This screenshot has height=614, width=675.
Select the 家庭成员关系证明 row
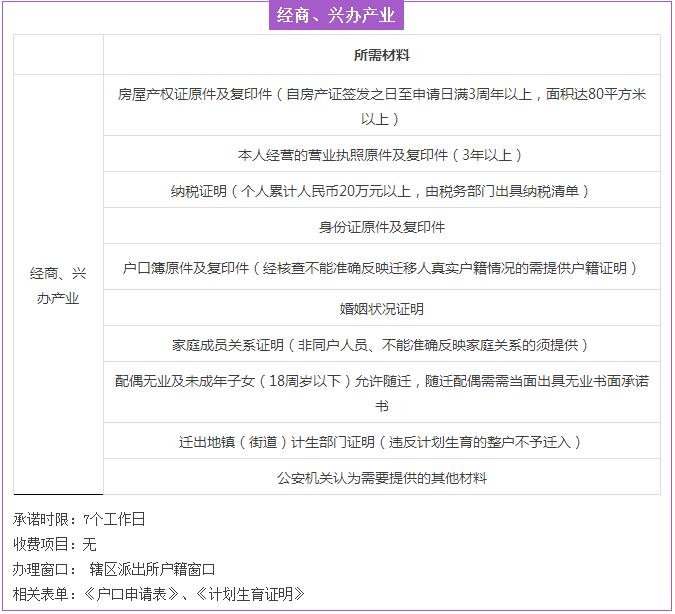click(381, 344)
